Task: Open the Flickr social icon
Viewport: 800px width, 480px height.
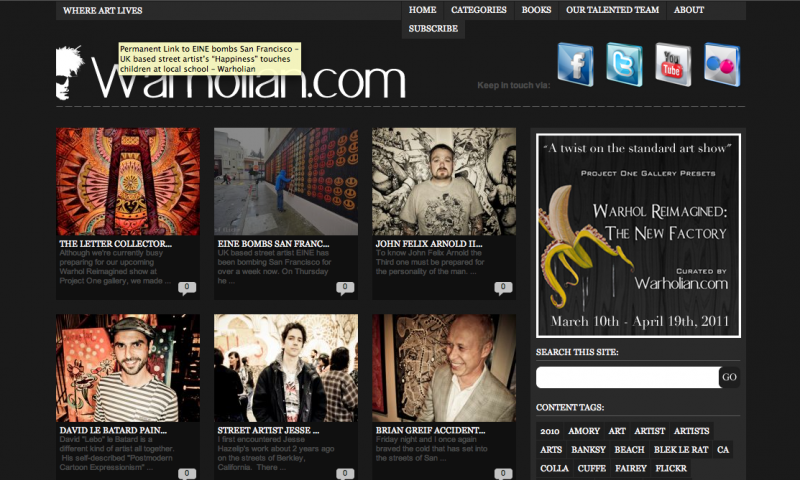Action: tap(722, 65)
